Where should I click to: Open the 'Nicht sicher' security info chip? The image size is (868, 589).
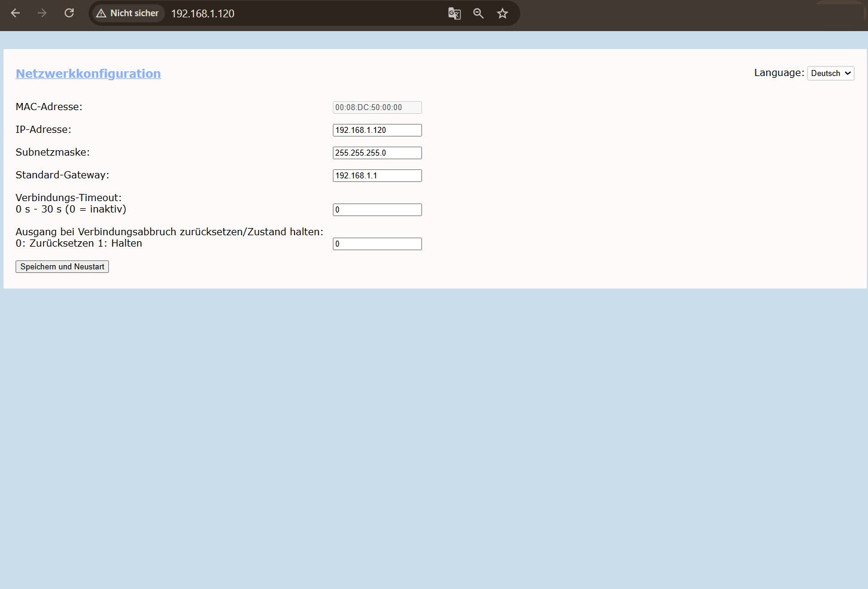coord(128,13)
